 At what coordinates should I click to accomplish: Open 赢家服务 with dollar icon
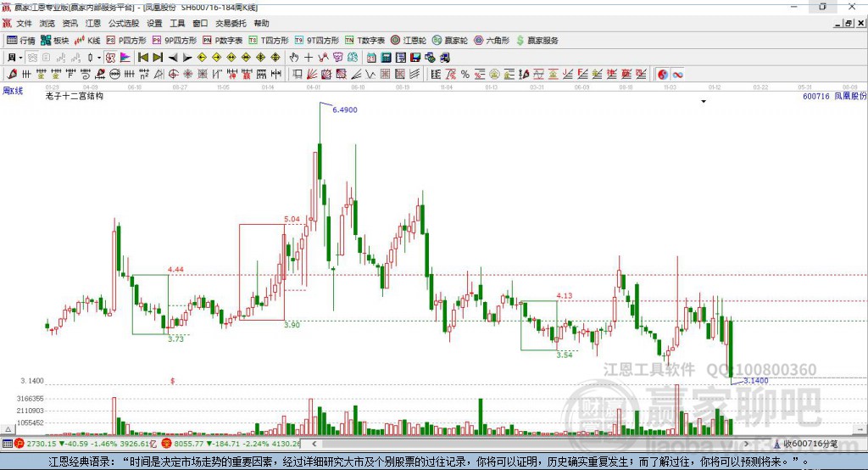[537, 41]
